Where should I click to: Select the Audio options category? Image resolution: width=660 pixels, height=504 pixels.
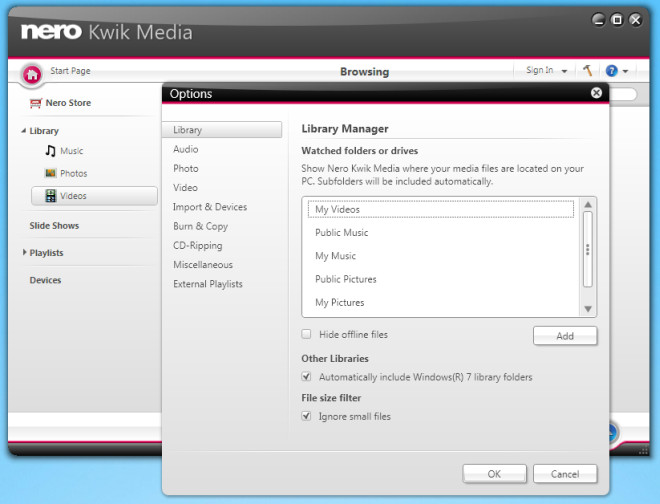coord(186,149)
